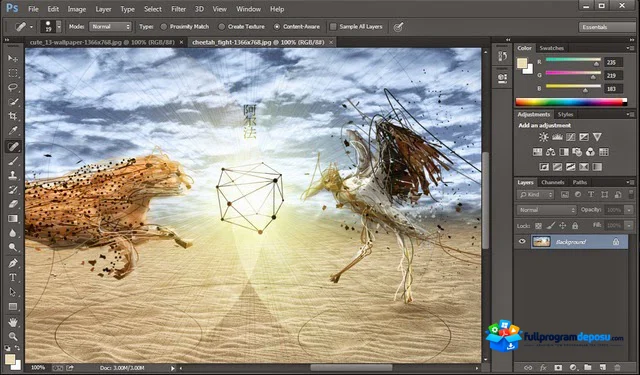Open the Filter menu
The height and width of the screenshot is (375, 640).
(178, 9)
